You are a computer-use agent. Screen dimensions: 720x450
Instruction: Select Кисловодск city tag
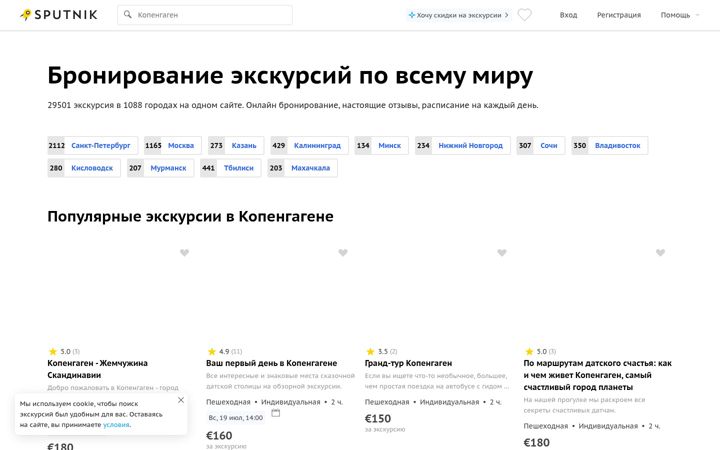click(x=84, y=168)
